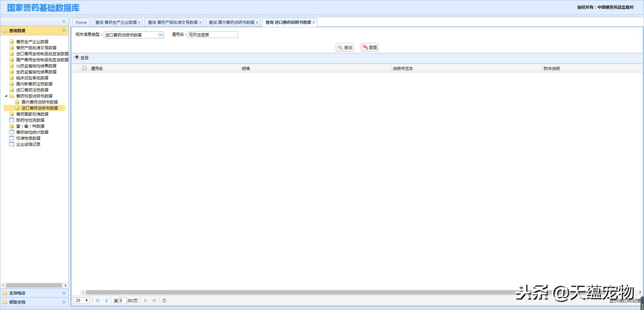644x310 pixels.
Task: Click the database icon beside 兽药国家标准数据
Action: point(12,114)
